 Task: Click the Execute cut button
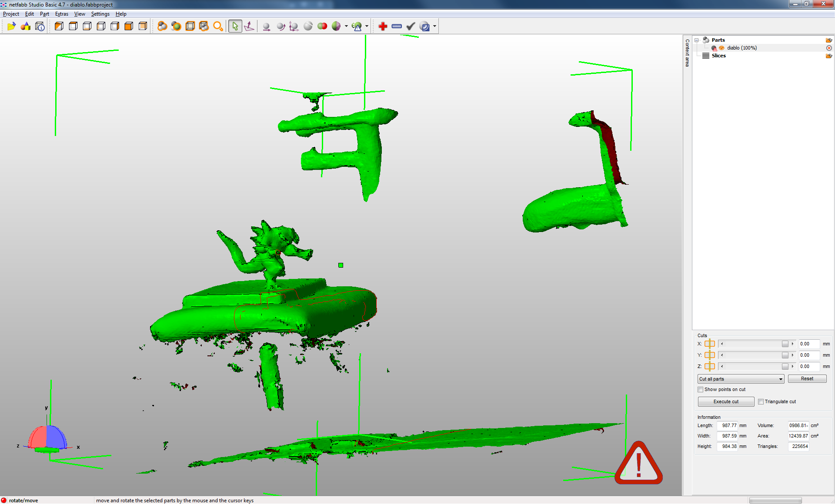point(726,401)
